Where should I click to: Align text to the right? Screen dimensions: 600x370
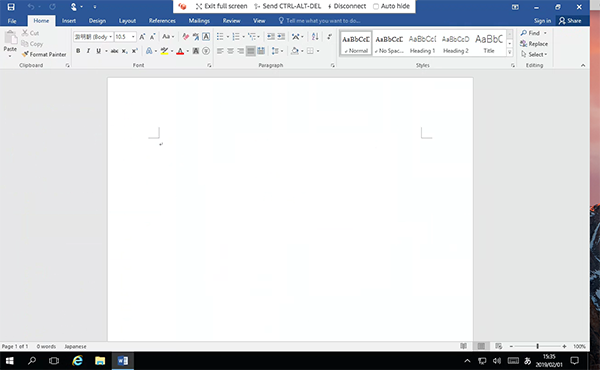240,51
